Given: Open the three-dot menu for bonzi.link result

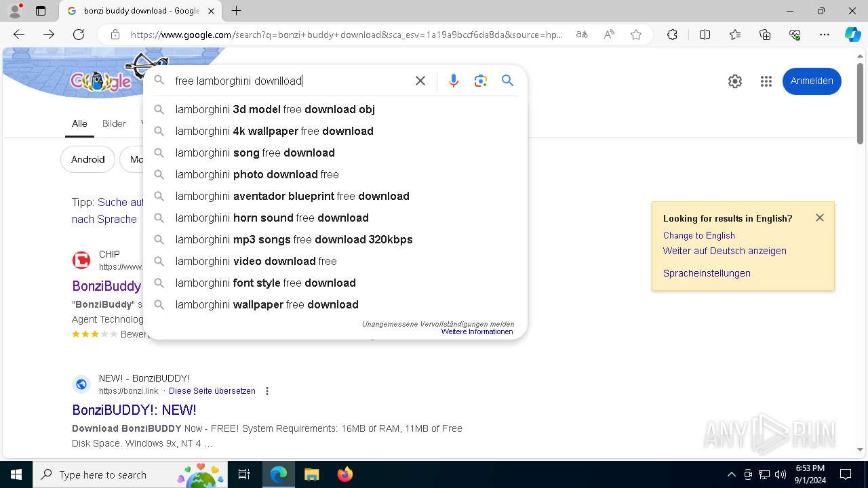Looking at the screenshot, I should [x=267, y=391].
